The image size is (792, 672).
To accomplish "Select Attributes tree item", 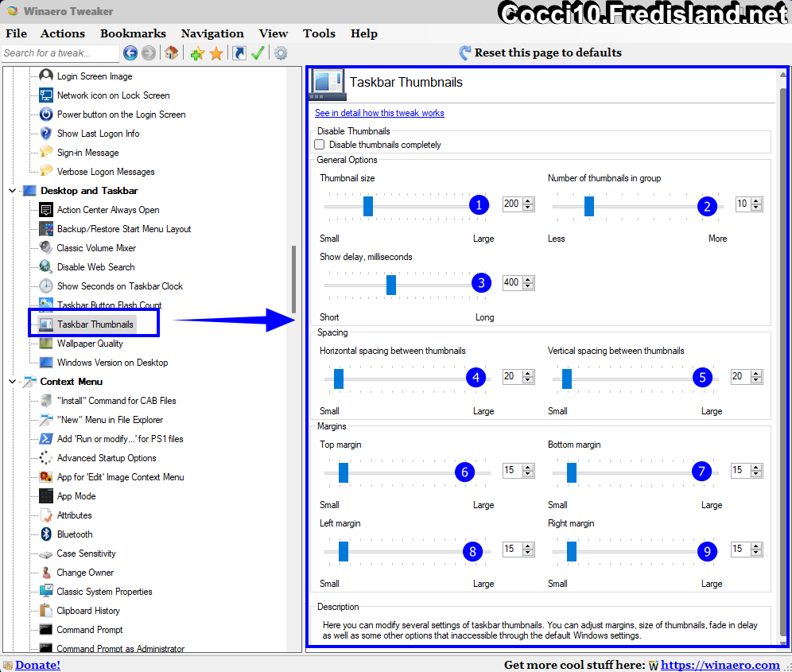I will (x=74, y=515).
